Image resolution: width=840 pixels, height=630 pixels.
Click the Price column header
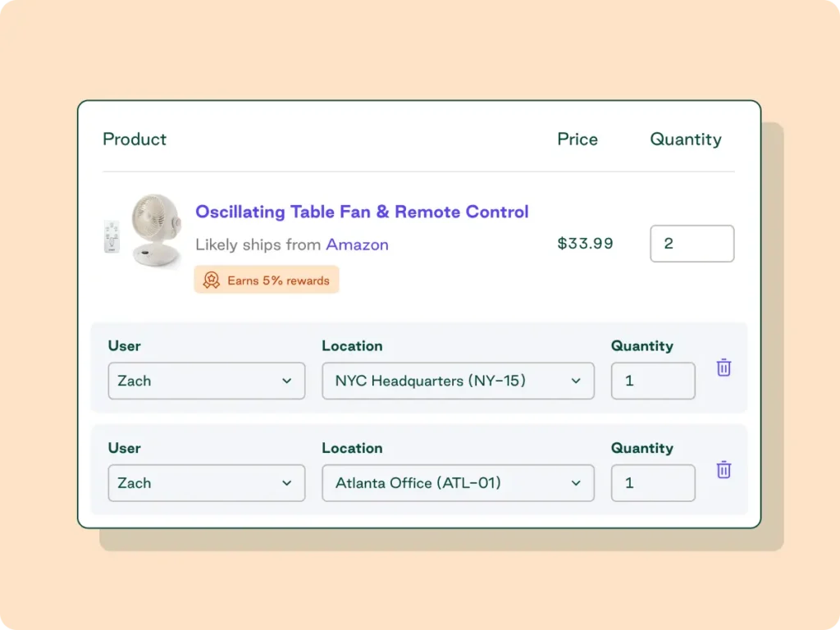click(x=577, y=139)
